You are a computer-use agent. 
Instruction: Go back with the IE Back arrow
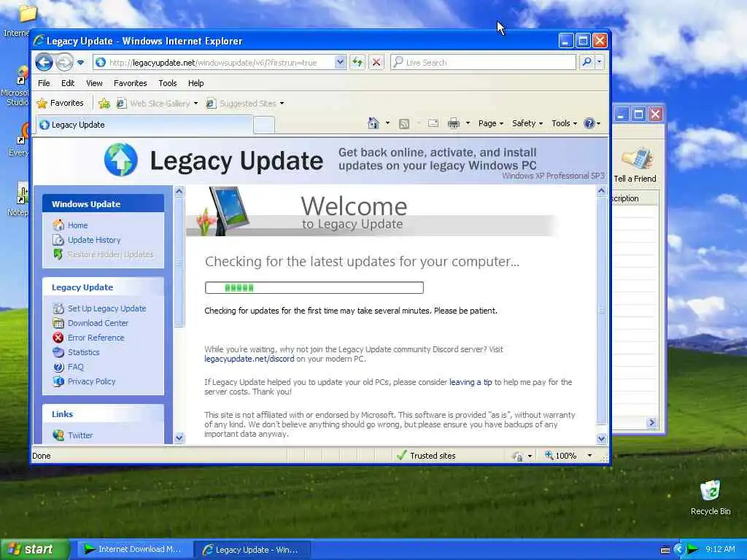[x=44, y=63]
